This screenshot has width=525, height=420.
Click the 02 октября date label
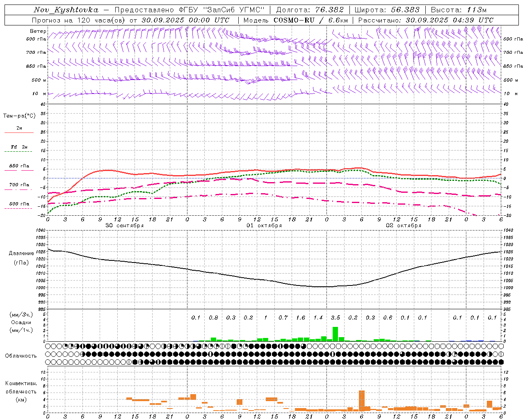403,226
